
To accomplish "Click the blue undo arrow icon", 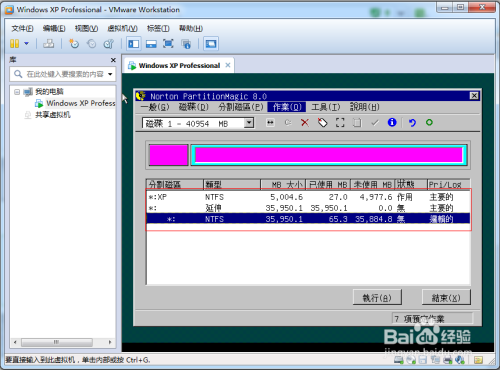I will (412, 123).
